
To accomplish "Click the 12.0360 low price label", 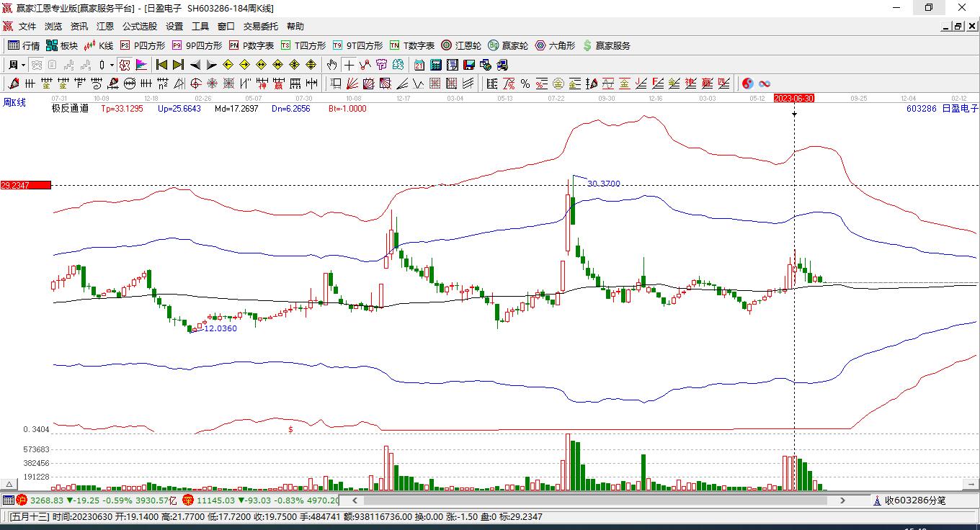I will pyautogui.click(x=220, y=328).
